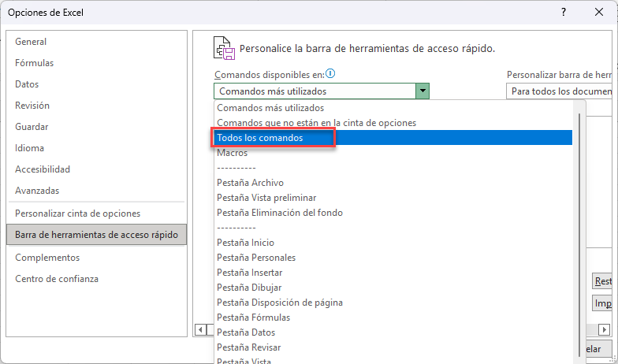Select Macros in the dropdown list

(394, 153)
